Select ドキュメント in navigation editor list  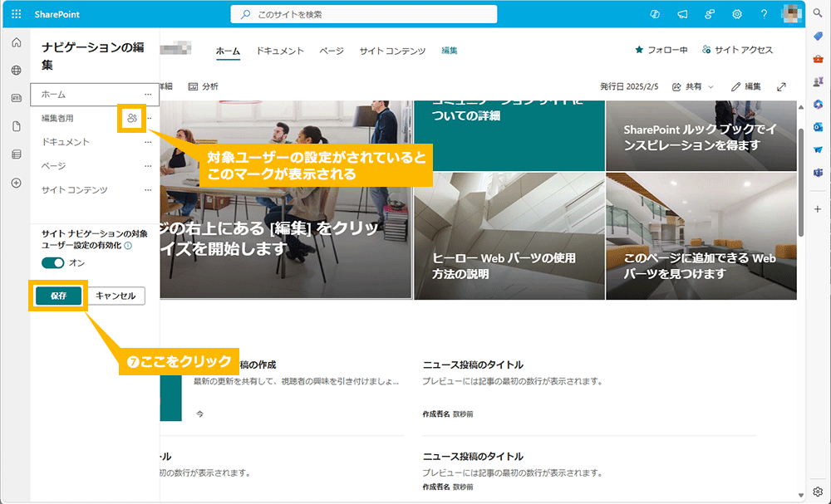pos(66,142)
